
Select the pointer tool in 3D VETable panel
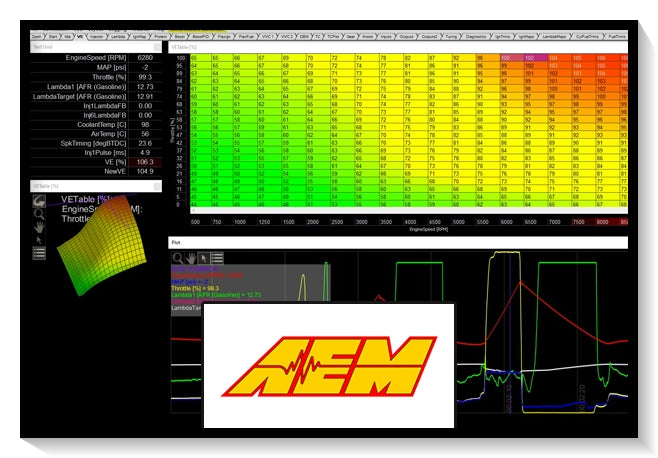point(39,240)
